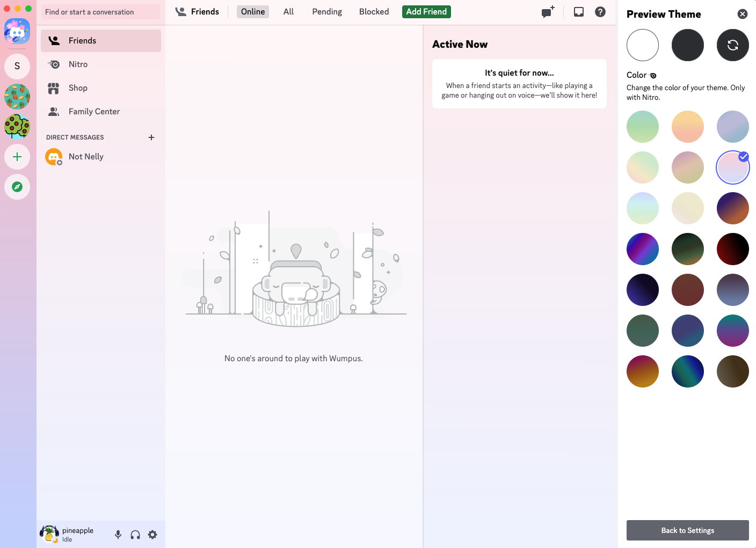Pick the teal-blue aurora swatch

tap(688, 371)
